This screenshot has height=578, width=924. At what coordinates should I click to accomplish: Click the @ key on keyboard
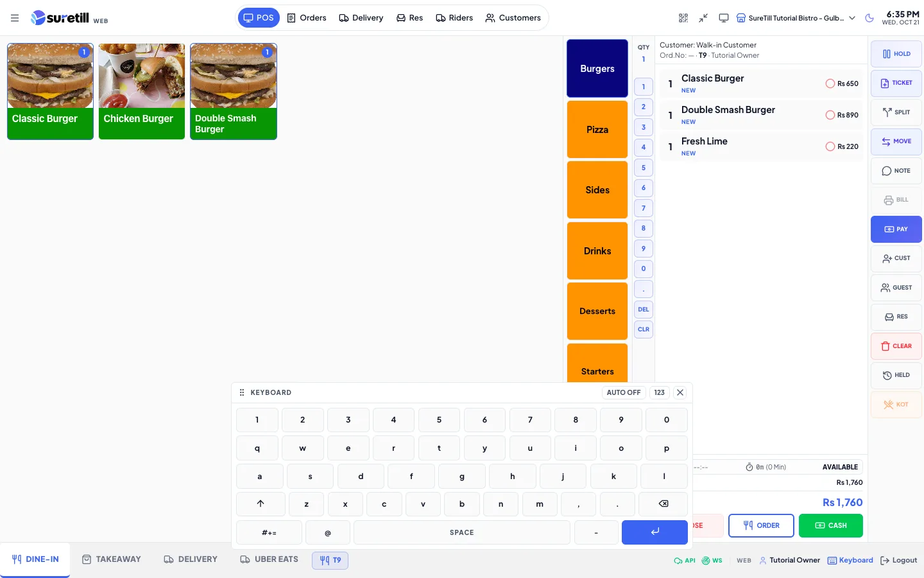[x=328, y=532]
